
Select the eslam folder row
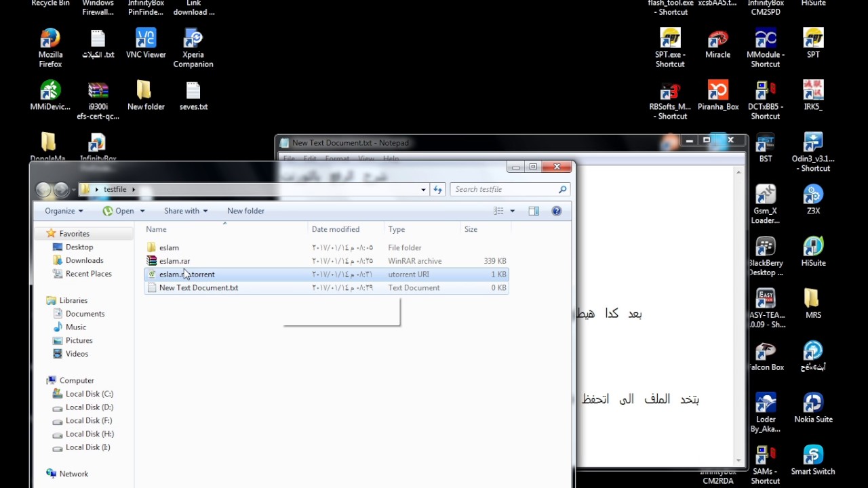pyautogui.click(x=326, y=247)
